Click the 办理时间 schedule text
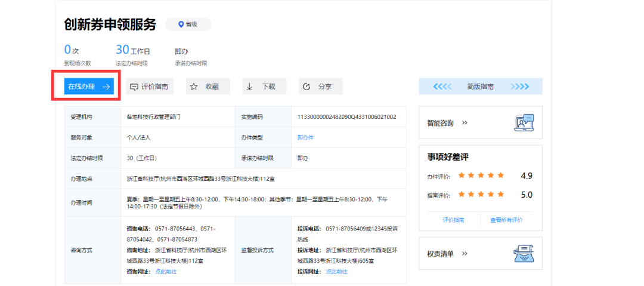Viewport: 644px width, 286px height. [x=257, y=203]
